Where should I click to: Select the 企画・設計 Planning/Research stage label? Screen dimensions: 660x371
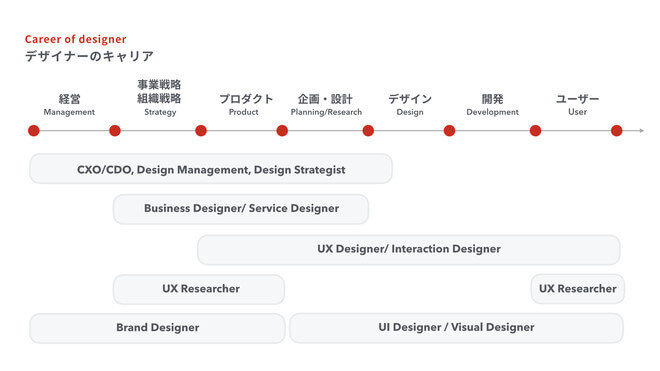326,104
